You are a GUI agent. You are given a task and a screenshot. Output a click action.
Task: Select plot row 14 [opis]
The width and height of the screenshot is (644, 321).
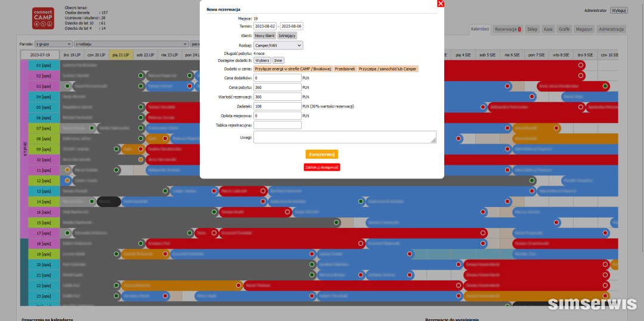coord(44,202)
